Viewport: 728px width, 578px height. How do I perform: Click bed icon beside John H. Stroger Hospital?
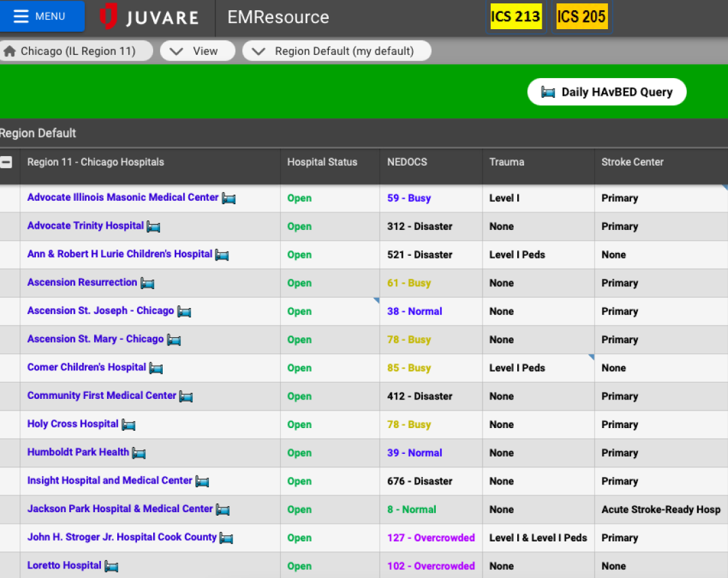point(226,539)
